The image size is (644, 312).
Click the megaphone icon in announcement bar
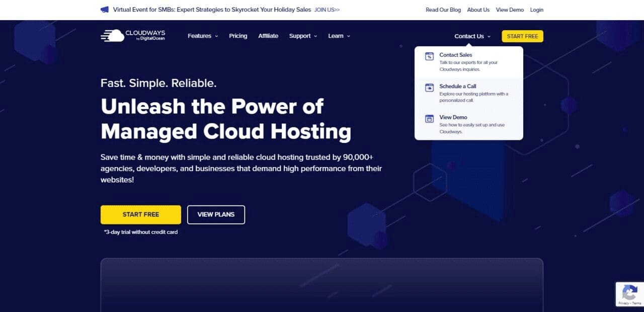[x=105, y=10]
